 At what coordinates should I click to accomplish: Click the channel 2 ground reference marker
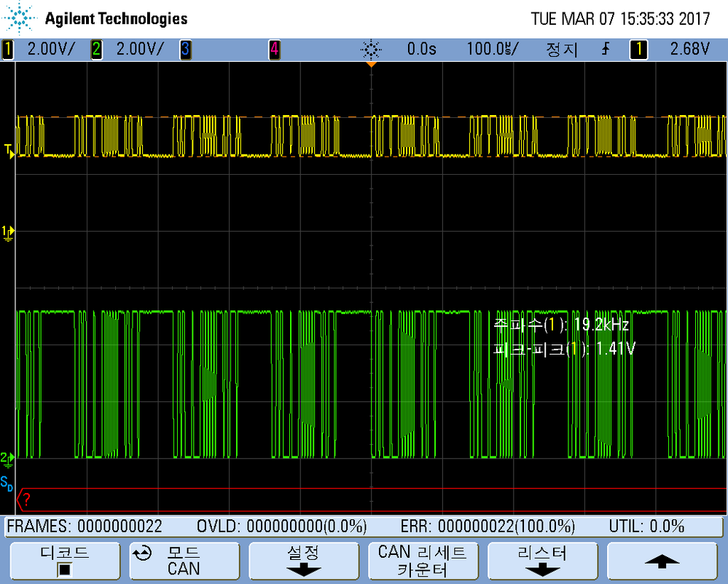[7, 459]
